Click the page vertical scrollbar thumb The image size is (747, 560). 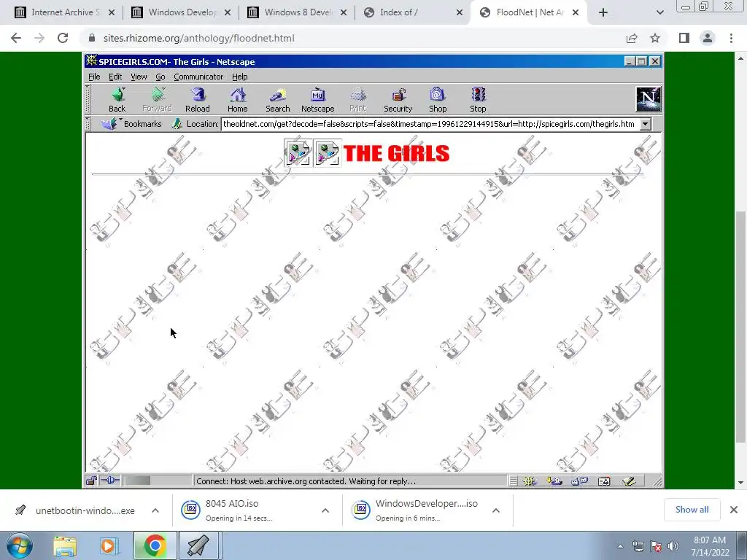741,327
